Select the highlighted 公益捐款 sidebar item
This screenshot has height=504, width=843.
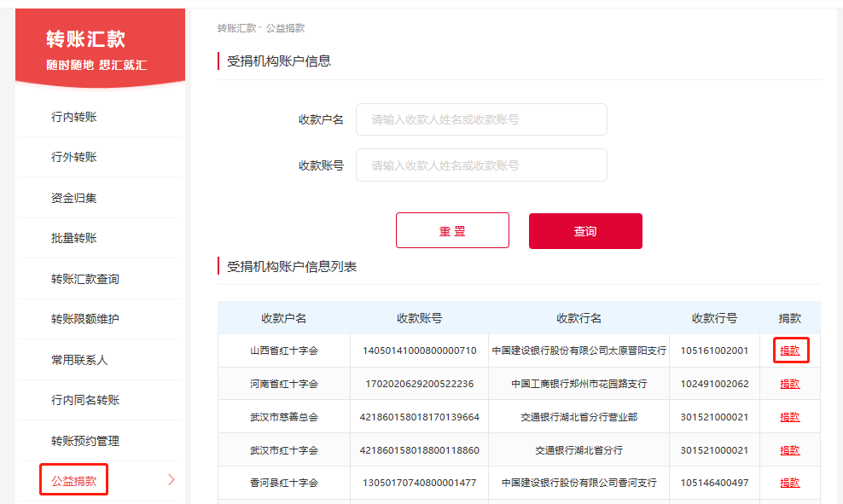click(73, 480)
